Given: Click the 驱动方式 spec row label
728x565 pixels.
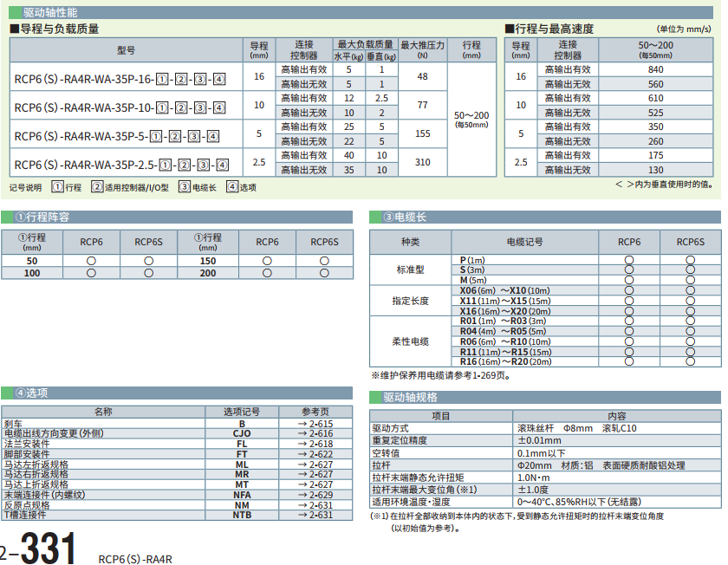Looking at the screenshot, I should (x=391, y=428).
